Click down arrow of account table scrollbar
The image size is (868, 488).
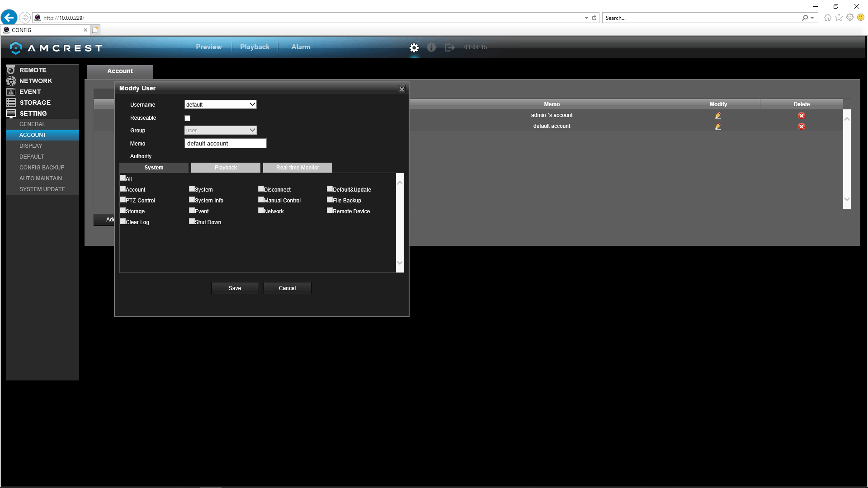(x=847, y=199)
